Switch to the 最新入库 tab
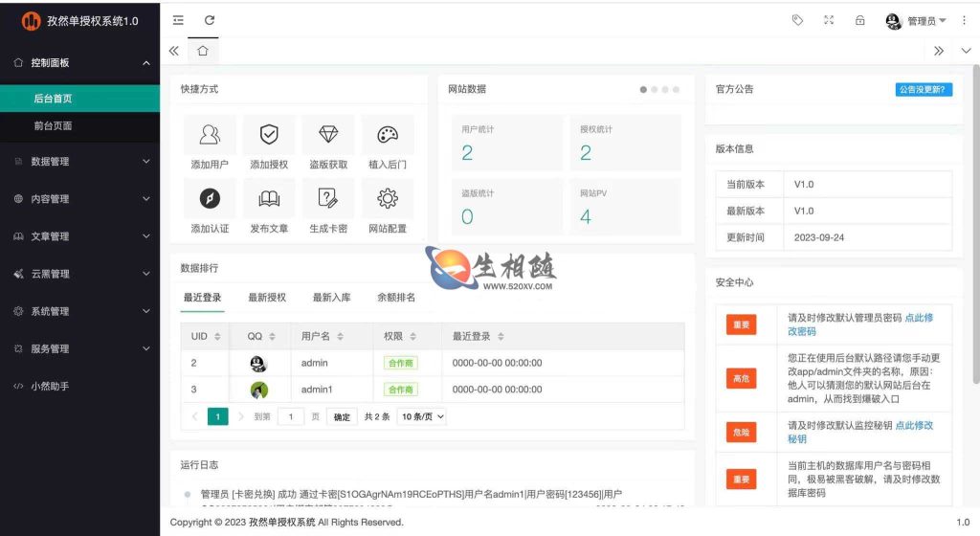Viewport: 980px width, 536px height. click(x=331, y=298)
